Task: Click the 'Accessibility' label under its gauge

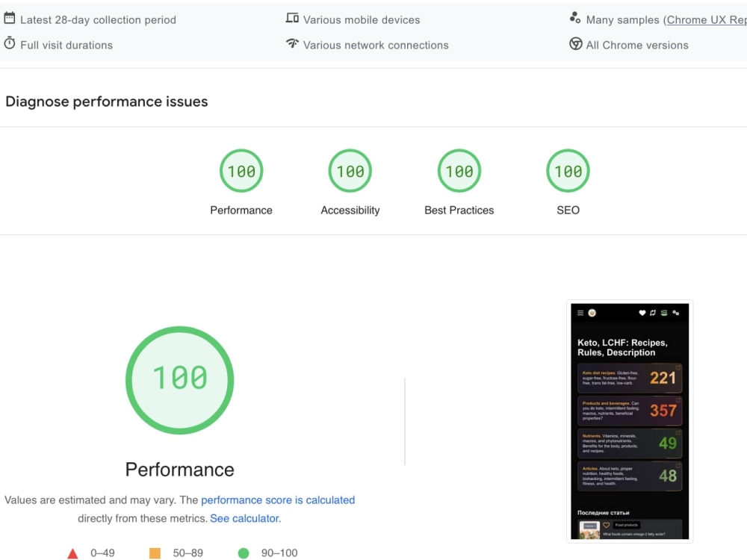Action: click(x=350, y=211)
